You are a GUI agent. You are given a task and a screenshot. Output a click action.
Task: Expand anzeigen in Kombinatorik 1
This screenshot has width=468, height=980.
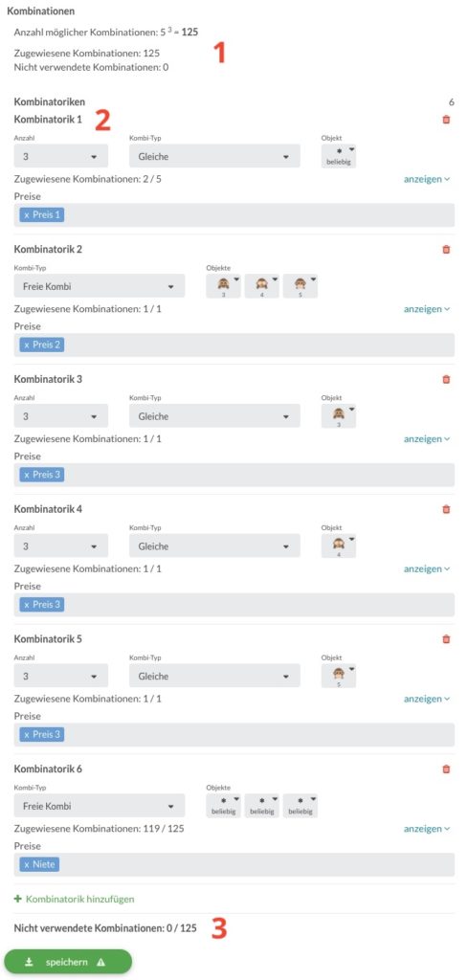[x=427, y=179]
